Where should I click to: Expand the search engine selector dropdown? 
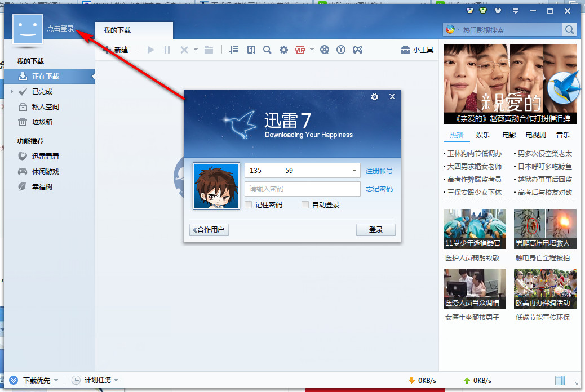click(x=459, y=29)
